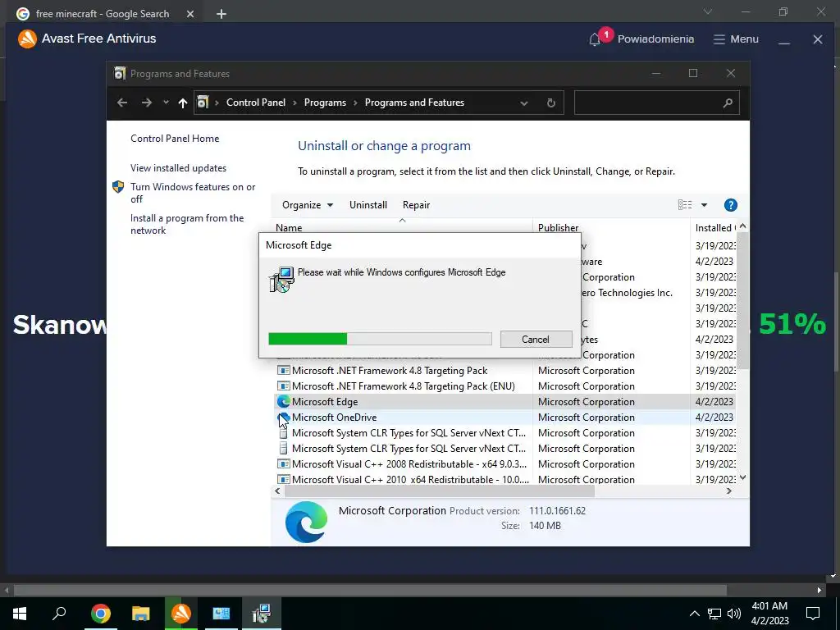The image size is (840, 630).
Task: Close the free minecraft browser tab
Action: tap(190, 15)
